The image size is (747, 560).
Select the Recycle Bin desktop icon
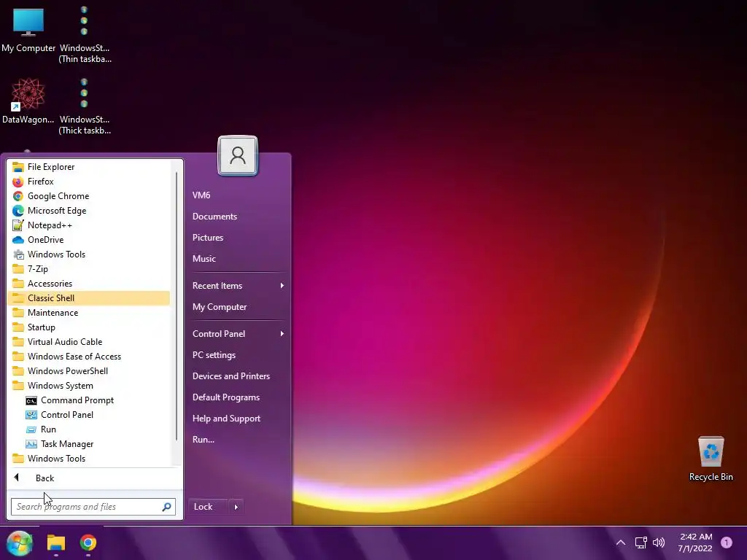(711, 459)
